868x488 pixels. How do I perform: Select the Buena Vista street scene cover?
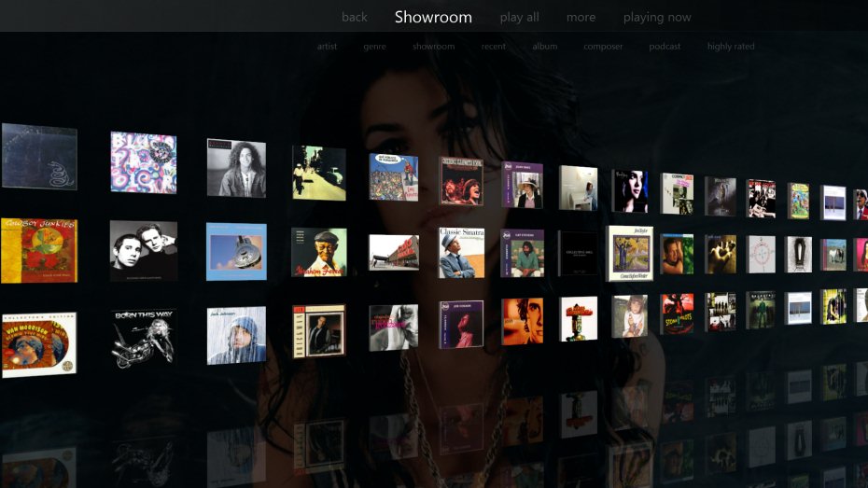pyautogui.click(x=319, y=173)
